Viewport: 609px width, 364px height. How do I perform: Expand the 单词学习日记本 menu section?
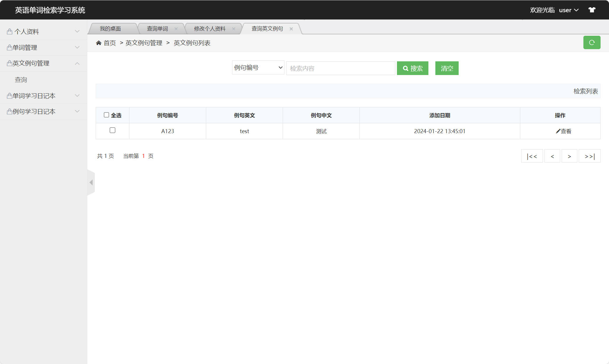pos(33,95)
